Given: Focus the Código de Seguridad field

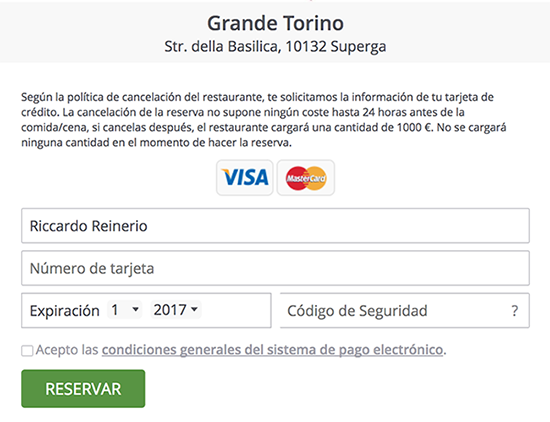Looking at the screenshot, I should (x=405, y=310).
